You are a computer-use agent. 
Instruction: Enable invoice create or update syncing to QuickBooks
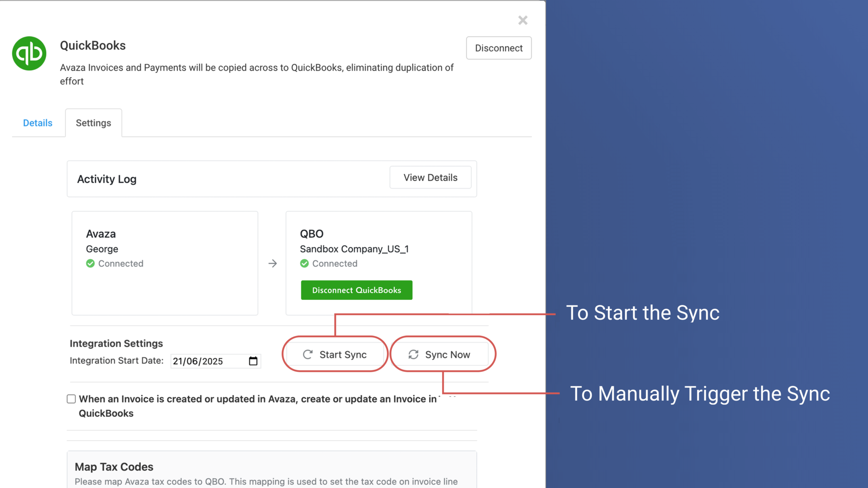[x=71, y=399]
